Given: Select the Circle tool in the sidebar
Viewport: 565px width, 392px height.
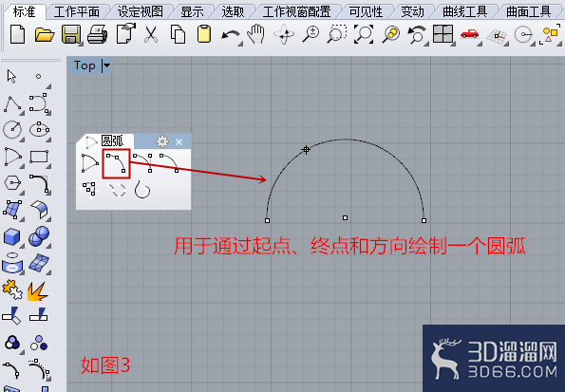Looking at the screenshot, I should point(12,130).
